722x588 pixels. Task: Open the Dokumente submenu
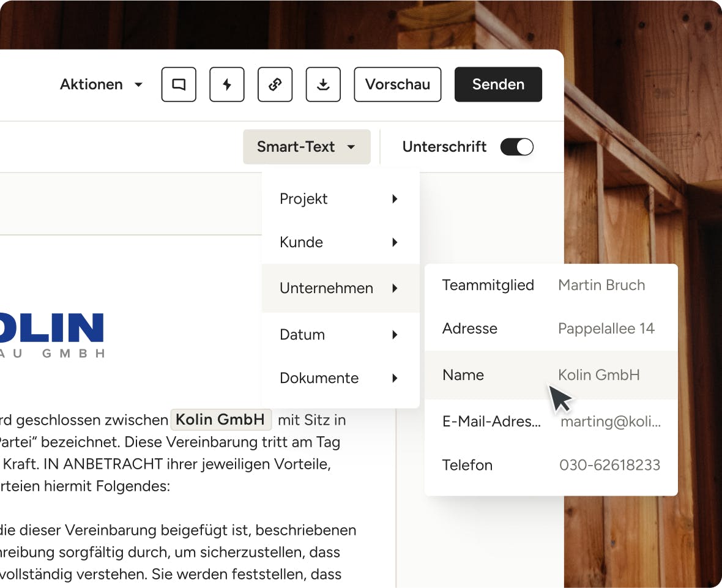pos(340,378)
